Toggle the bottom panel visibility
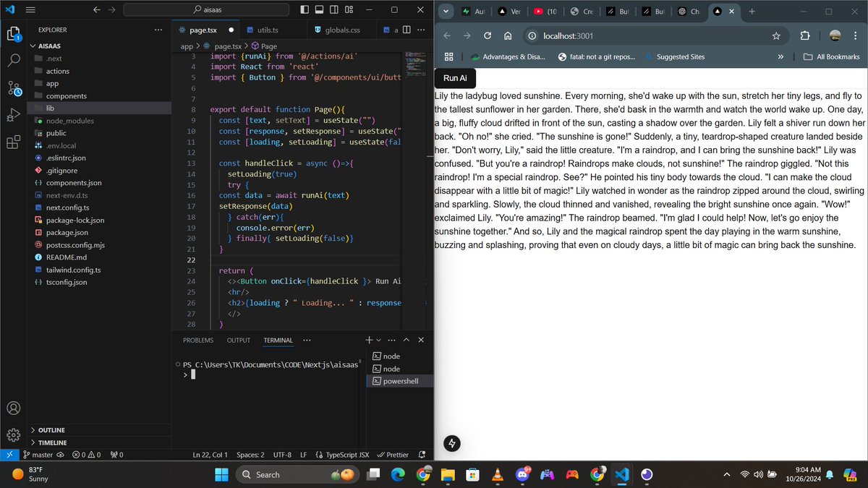The width and height of the screenshot is (868, 488). 319,9
